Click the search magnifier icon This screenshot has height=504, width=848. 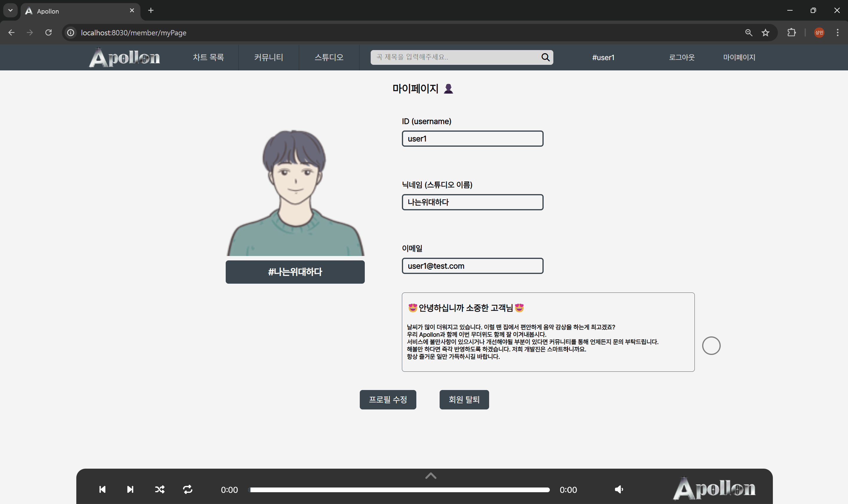[545, 57]
